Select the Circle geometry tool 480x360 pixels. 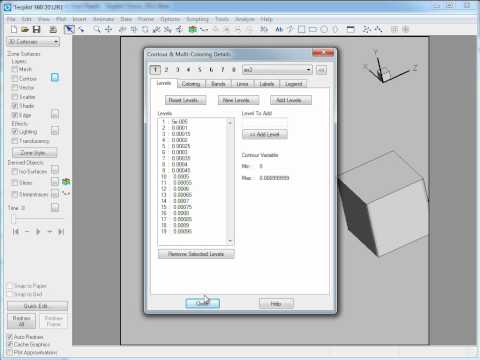[x=324, y=29]
